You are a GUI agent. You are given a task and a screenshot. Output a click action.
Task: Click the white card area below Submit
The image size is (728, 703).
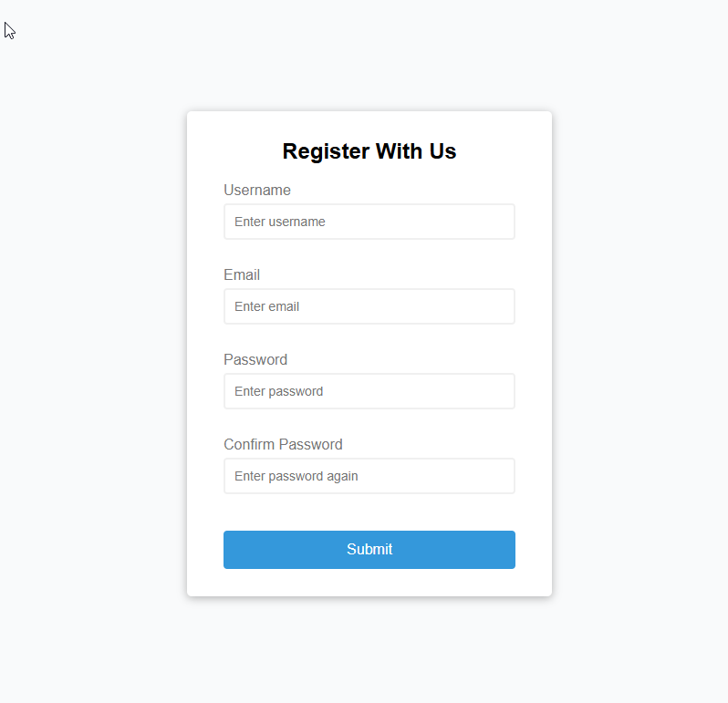pyautogui.click(x=369, y=583)
